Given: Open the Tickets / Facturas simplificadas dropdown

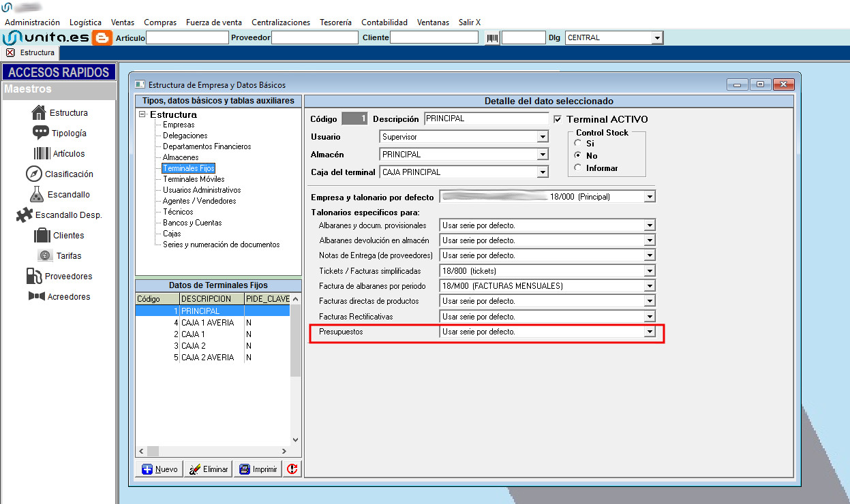Looking at the screenshot, I should (650, 271).
